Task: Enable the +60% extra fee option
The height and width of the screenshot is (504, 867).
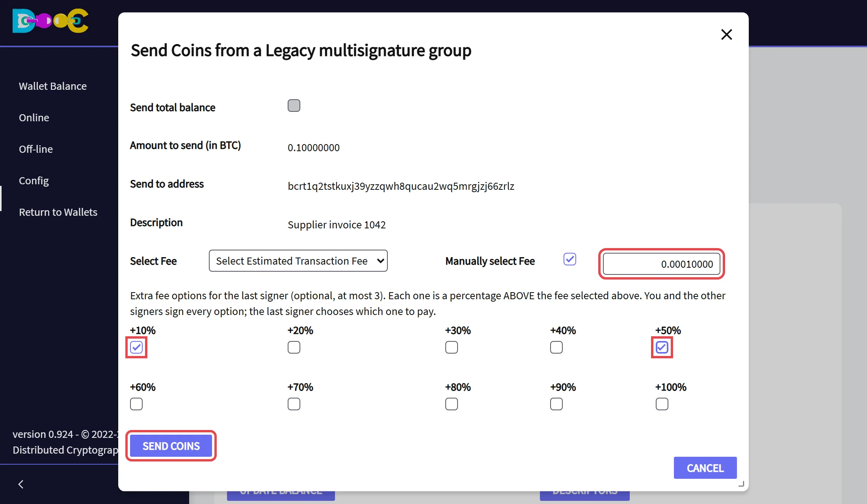Action: tap(136, 404)
